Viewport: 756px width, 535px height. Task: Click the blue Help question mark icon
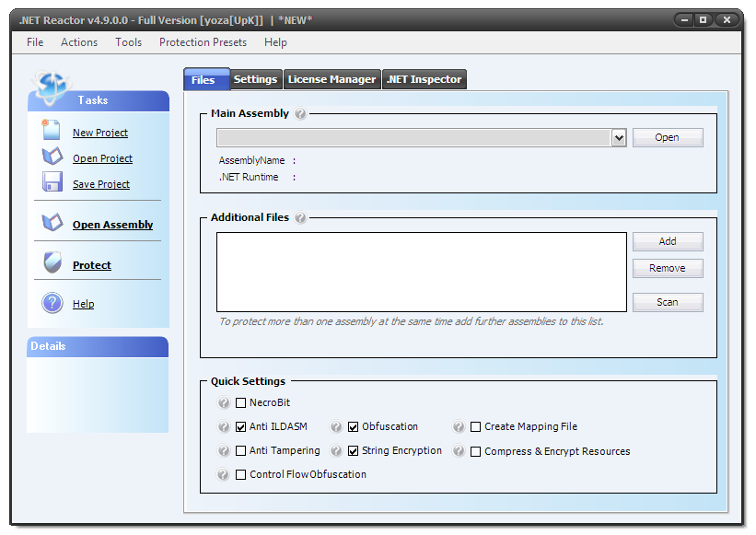[52, 303]
